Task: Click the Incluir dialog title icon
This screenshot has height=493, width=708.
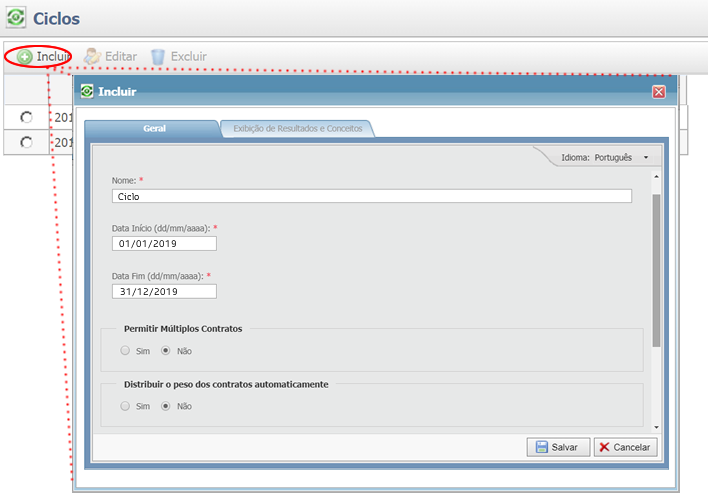Action: click(87, 91)
